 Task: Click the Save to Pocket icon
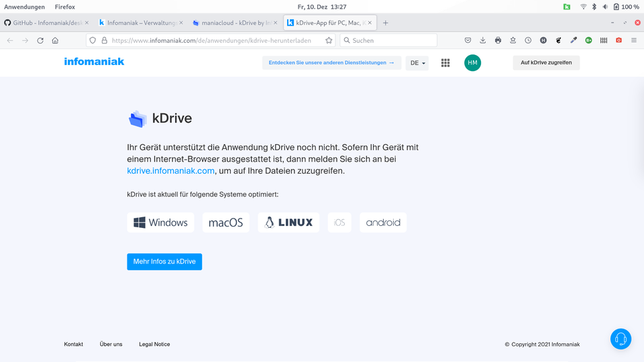tap(468, 40)
